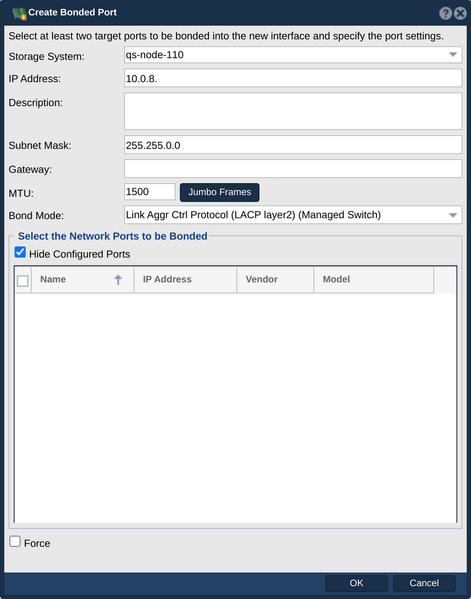Select the MTU value field

tap(150, 192)
